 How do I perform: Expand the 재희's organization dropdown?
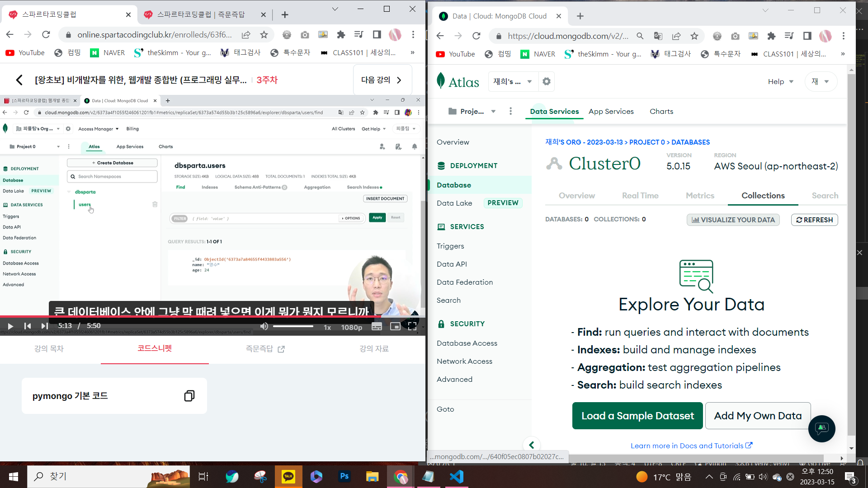click(x=512, y=81)
